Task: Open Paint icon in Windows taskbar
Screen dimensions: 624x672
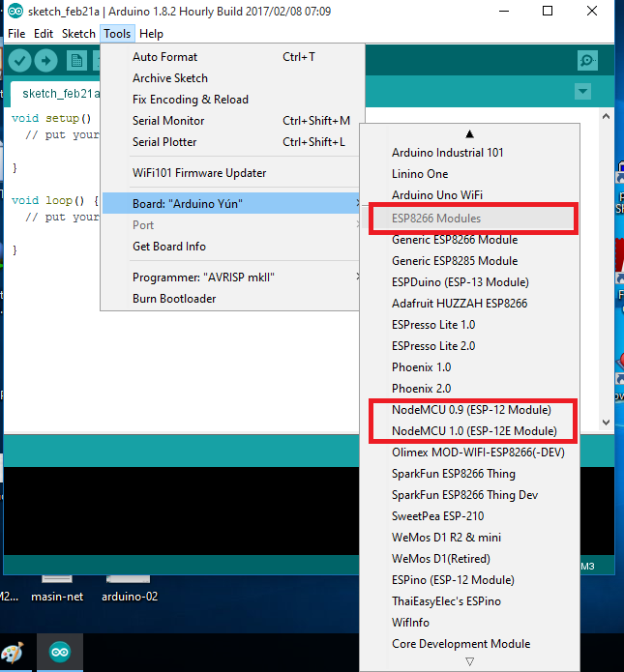Action: (12, 653)
